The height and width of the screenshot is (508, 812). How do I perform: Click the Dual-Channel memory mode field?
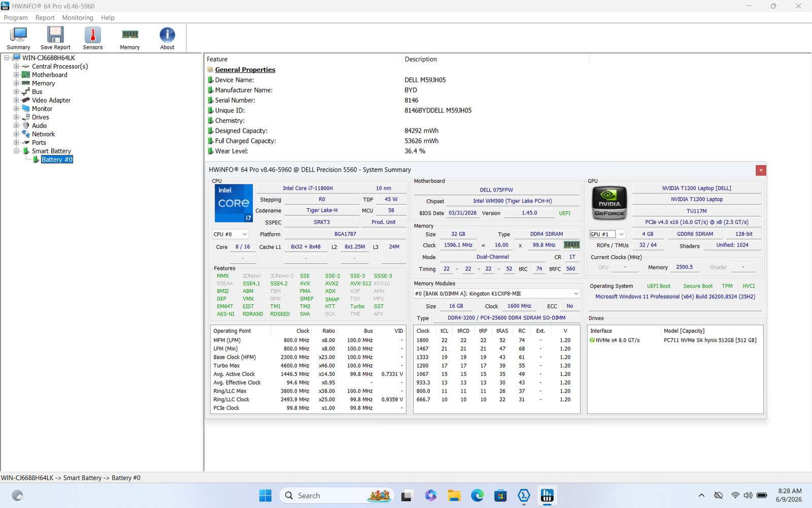(x=492, y=257)
